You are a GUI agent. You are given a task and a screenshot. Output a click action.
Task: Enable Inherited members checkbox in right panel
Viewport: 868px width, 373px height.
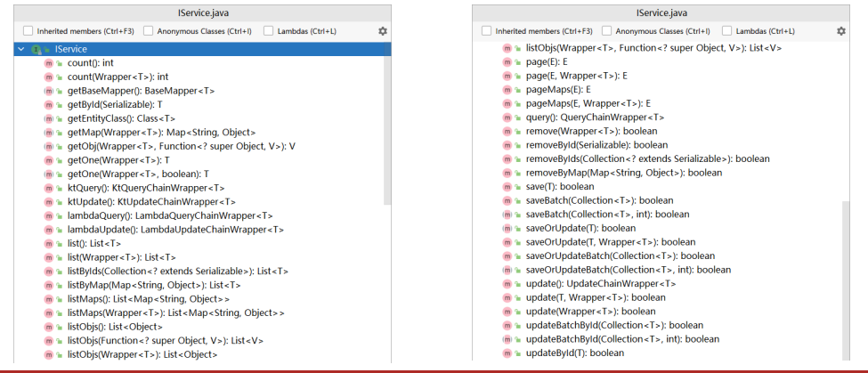tap(486, 31)
